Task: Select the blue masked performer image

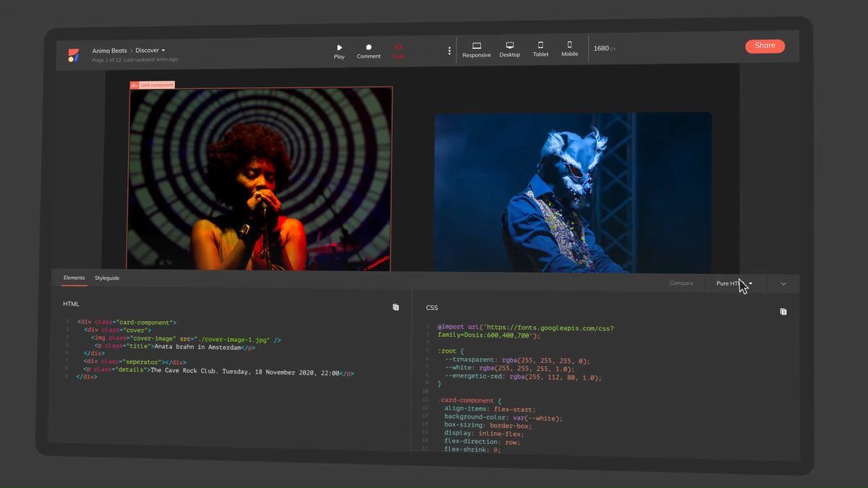Action: pos(572,192)
